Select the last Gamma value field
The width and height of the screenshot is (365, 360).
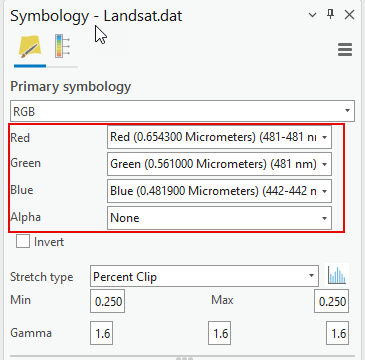pos(338,333)
